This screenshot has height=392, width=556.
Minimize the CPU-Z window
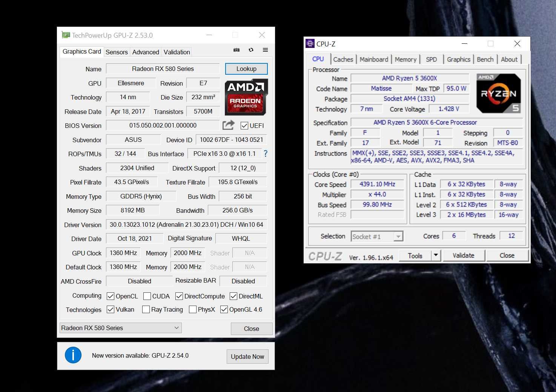coord(464,44)
